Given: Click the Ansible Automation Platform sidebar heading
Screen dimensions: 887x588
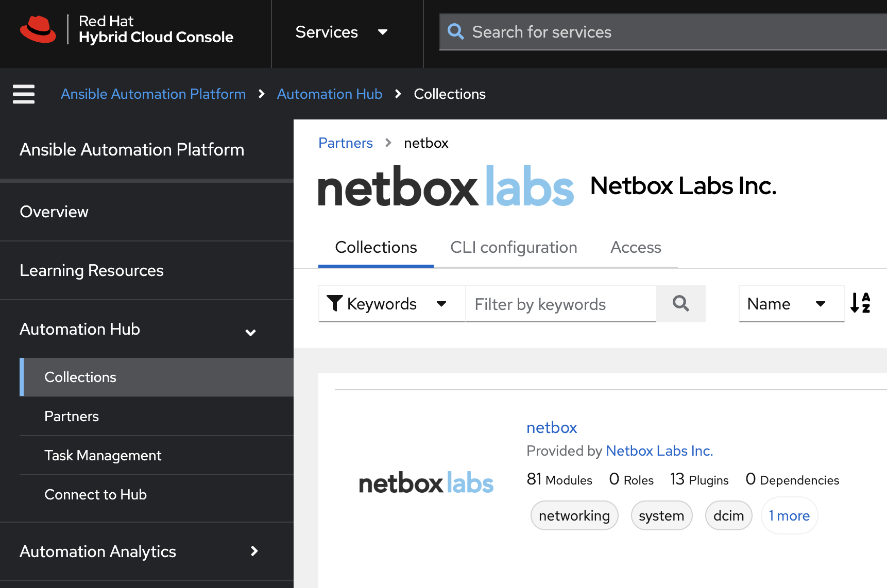Looking at the screenshot, I should click(x=132, y=149).
